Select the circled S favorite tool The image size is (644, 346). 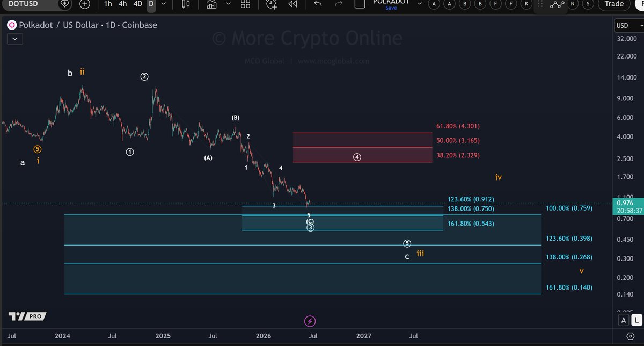(x=589, y=4)
